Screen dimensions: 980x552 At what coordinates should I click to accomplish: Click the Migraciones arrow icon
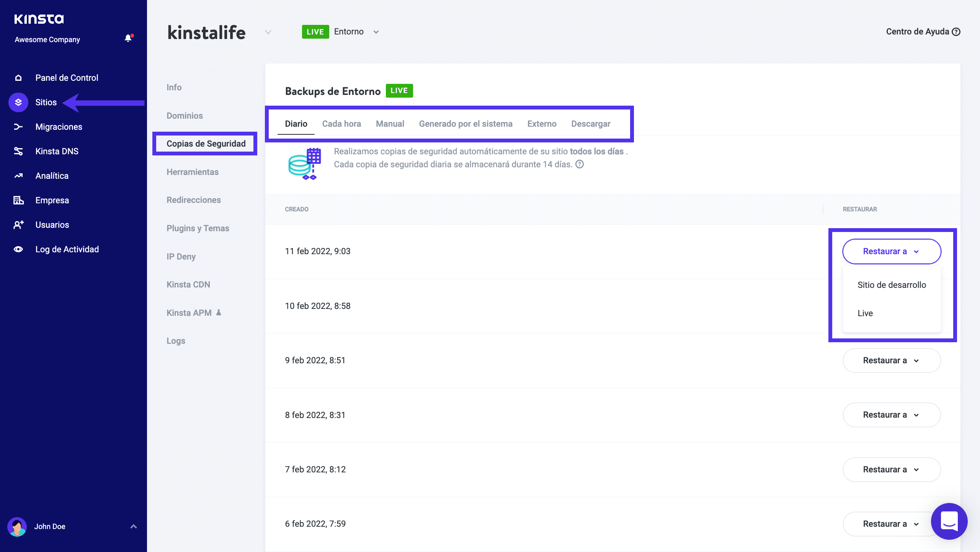coord(18,127)
